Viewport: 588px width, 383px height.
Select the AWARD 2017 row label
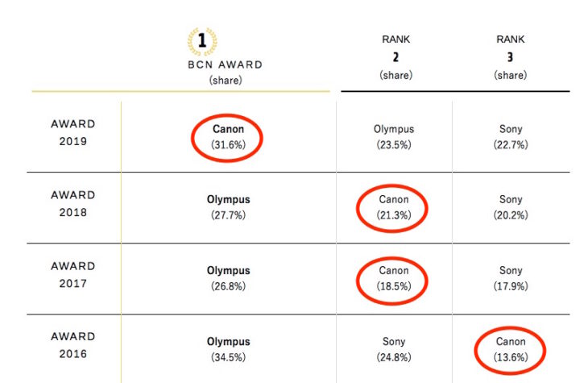pyautogui.click(x=73, y=274)
